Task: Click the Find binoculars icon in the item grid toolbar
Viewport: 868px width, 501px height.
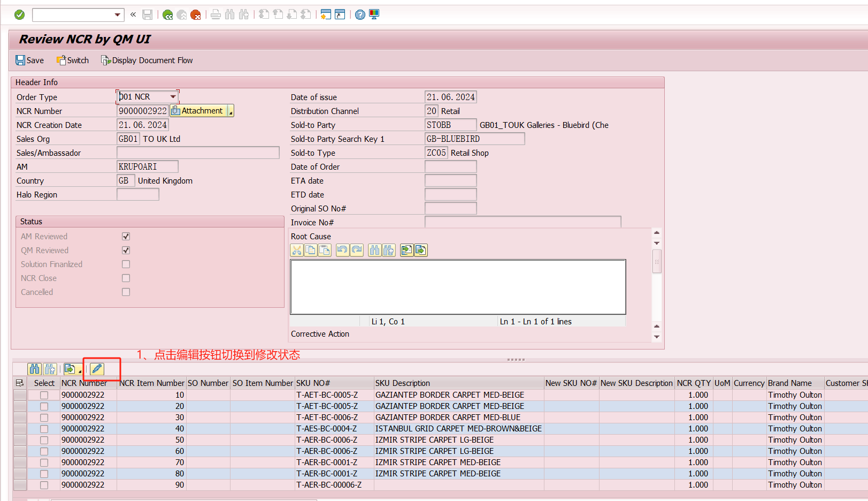Action: click(x=35, y=369)
